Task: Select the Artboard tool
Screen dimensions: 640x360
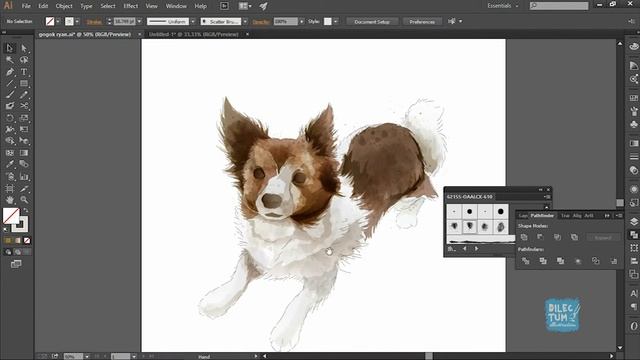Action: pos(10,189)
